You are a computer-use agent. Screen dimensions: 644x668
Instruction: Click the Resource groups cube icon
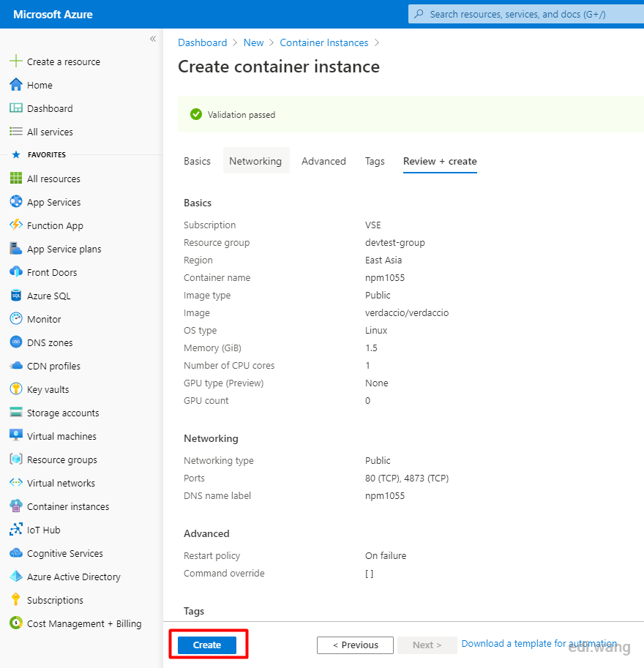pyautogui.click(x=16, y=459)
